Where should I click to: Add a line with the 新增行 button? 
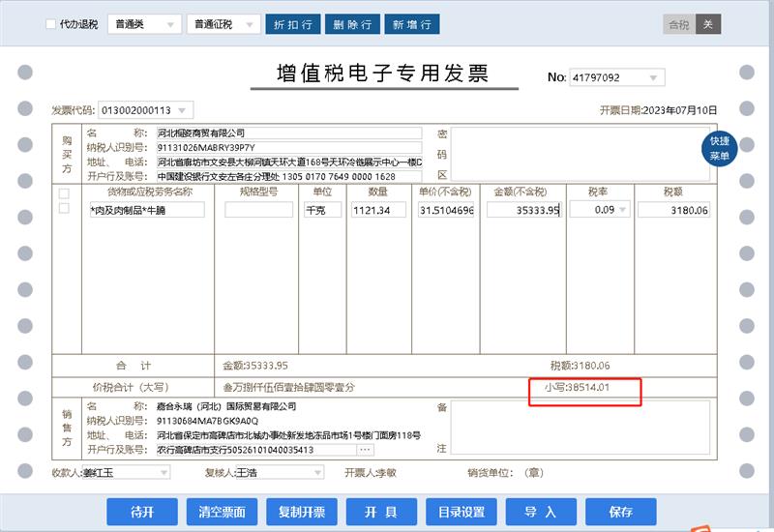click(412, 24)
